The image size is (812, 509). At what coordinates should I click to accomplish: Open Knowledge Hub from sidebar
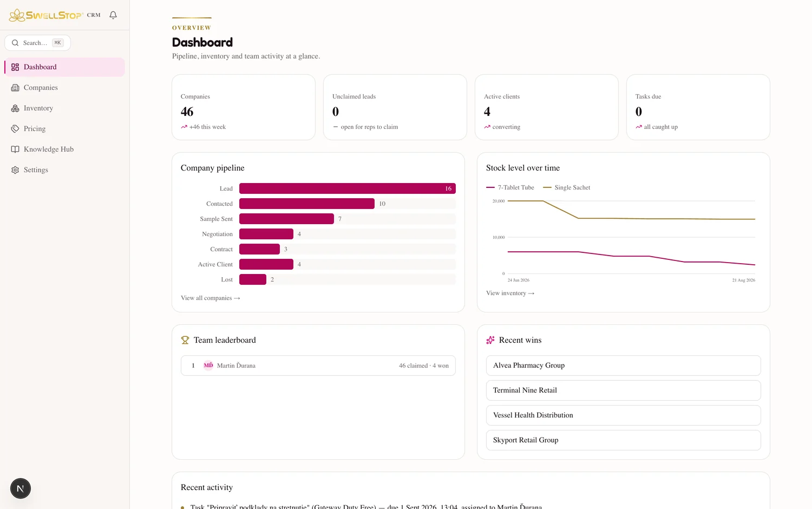65,149
